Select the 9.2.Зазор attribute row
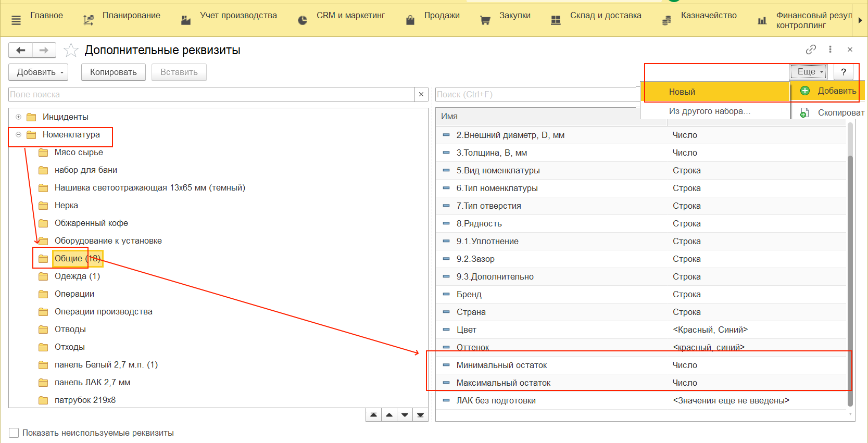The width and height of the screenshot is (868, 443). coord(641,259)
